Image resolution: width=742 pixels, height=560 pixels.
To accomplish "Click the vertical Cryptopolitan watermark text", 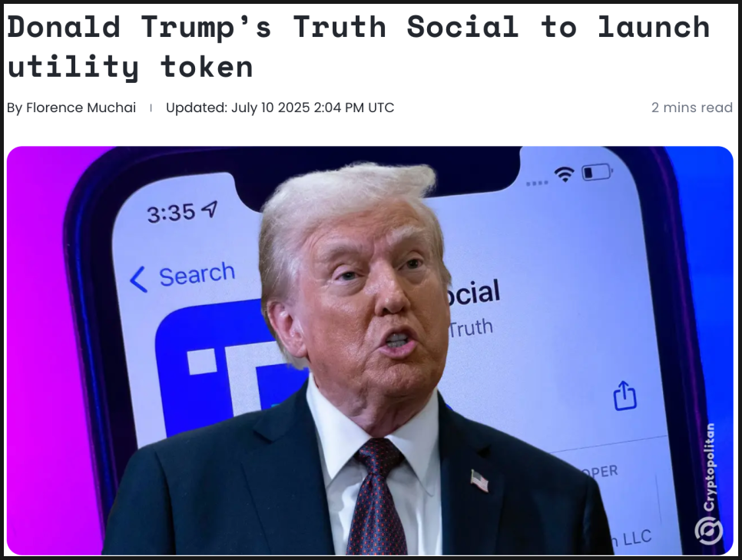I will 709,467.
